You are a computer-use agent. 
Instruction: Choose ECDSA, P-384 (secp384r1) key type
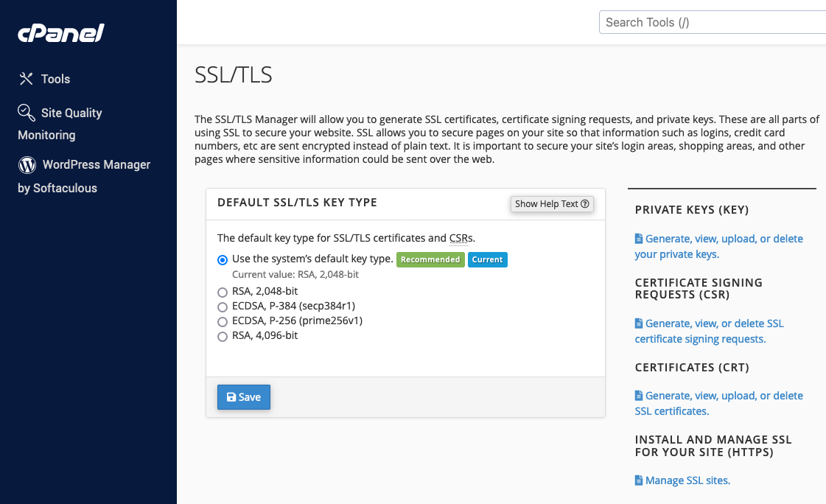pyautogui.click(x=223, y=307)
